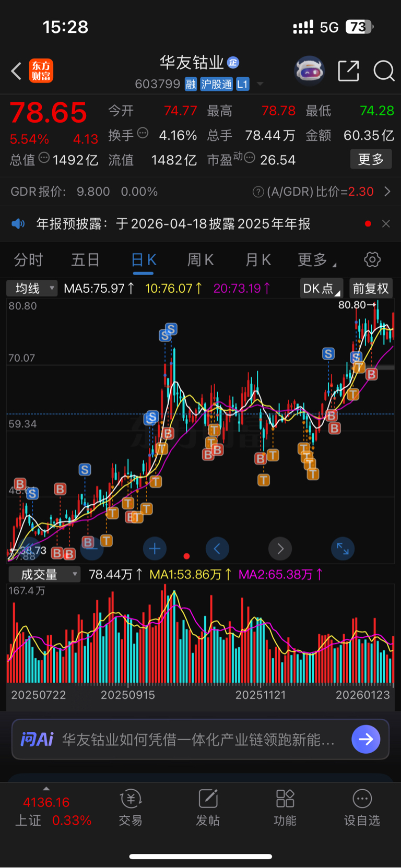Open the 成交量 sub-indicator dropdown

click(x=44, y=575)
